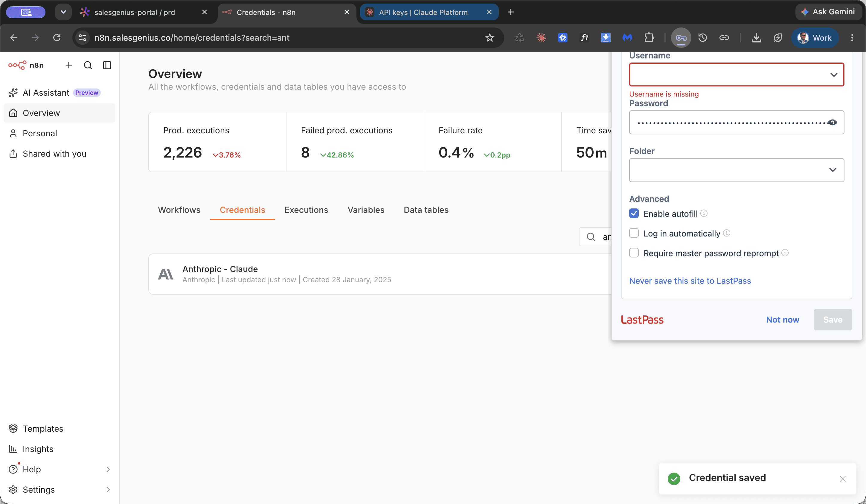The width and height of the screenshot is (866, 504).
Task: Open Personal in the sidebar
Action: point(60,133)
